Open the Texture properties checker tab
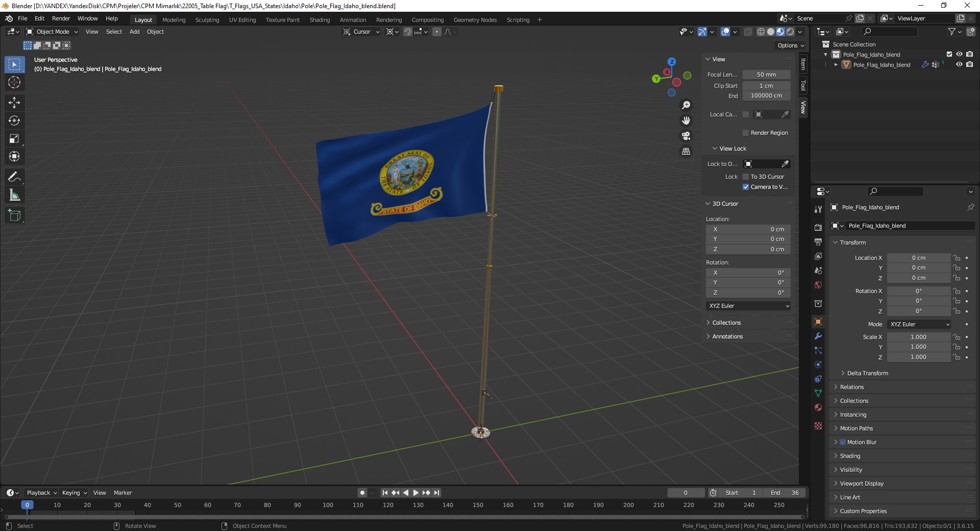The width and height of the screenshot is (980, 531). pos(818,426)
